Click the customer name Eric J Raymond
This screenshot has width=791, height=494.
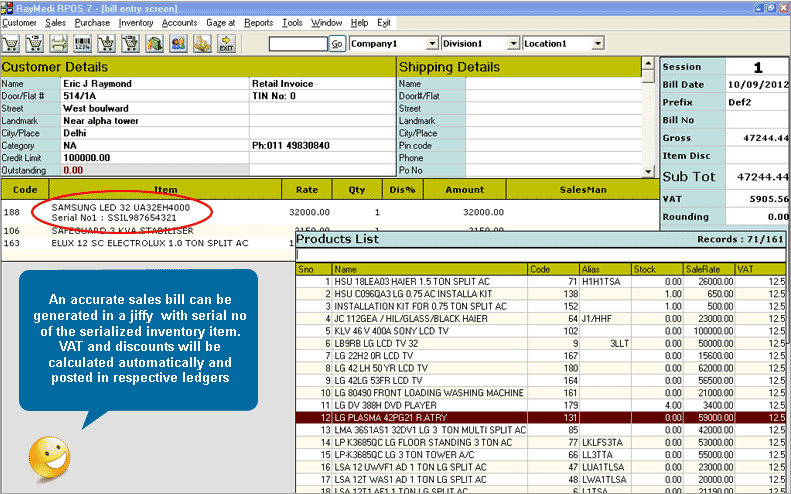click(x=97, y=84)
